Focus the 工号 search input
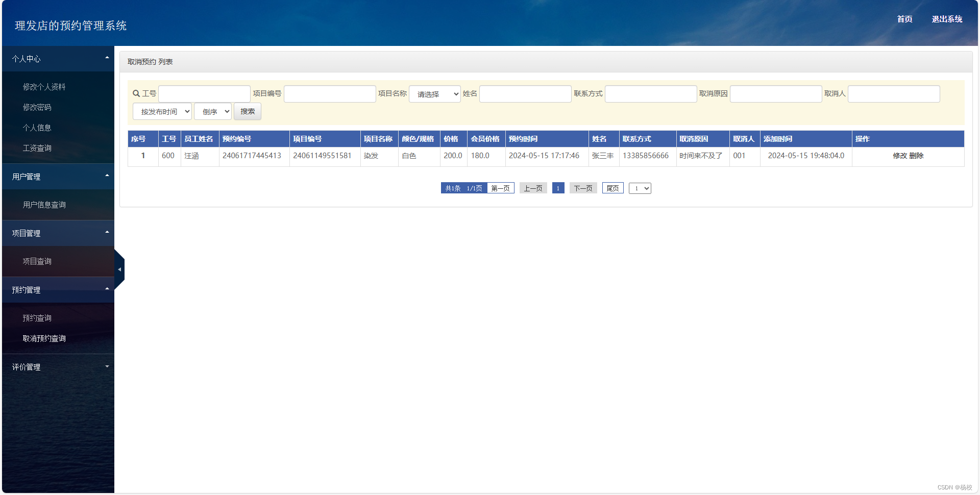This screenshot has height=495, width=980. (204, 94)
